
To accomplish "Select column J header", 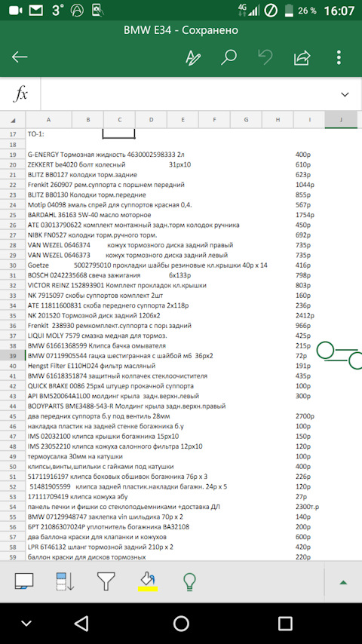I will coord(341,120).
